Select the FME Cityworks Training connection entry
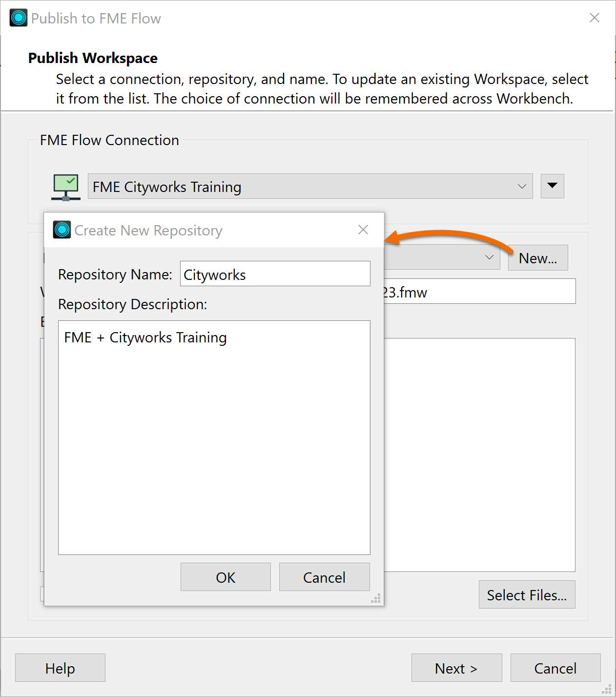The width and height of the screenshot is (616, 697). click(x=166, y=186)
